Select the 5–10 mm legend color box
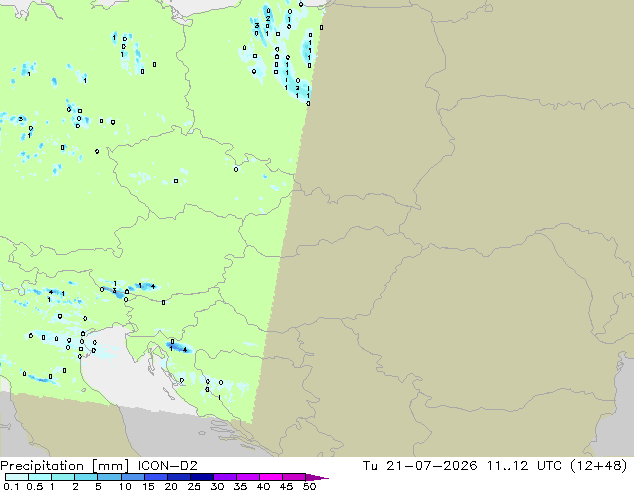The height and width of the screenshot is (490, 634). tap(109, 477)
